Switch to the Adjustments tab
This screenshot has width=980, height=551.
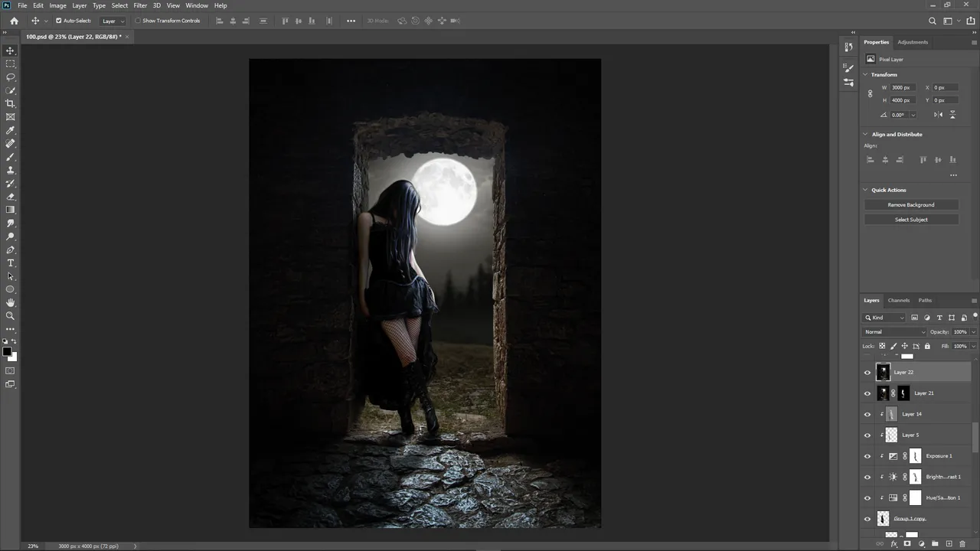[913, 42]
